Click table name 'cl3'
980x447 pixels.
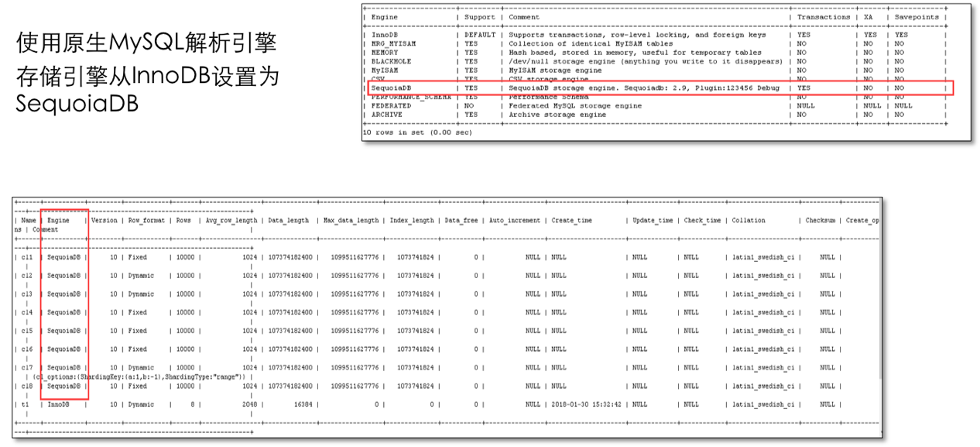tap(27, 294)
